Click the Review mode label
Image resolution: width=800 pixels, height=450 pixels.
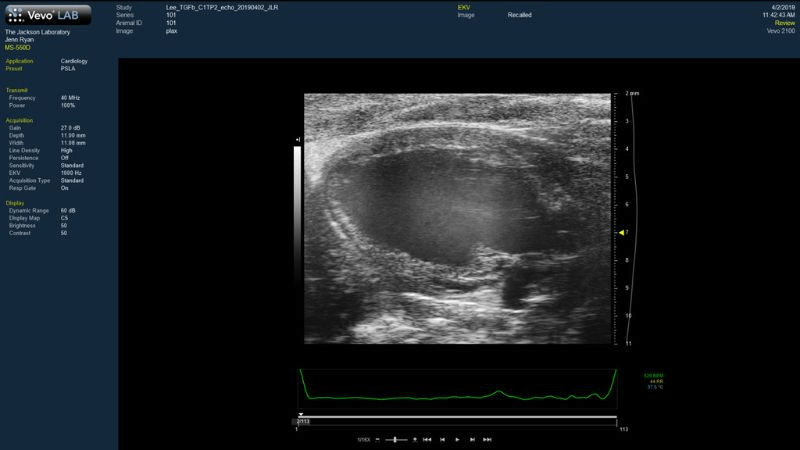coord(784,22)
